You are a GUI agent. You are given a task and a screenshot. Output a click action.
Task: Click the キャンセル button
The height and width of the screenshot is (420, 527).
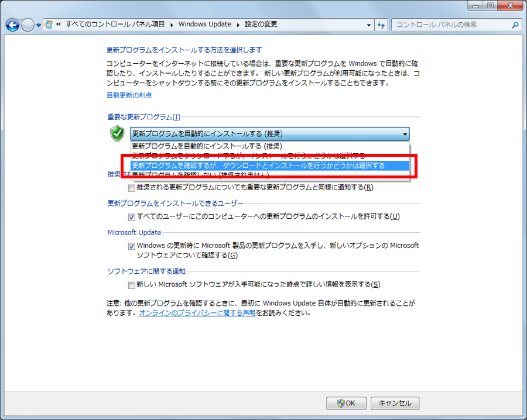395,403
